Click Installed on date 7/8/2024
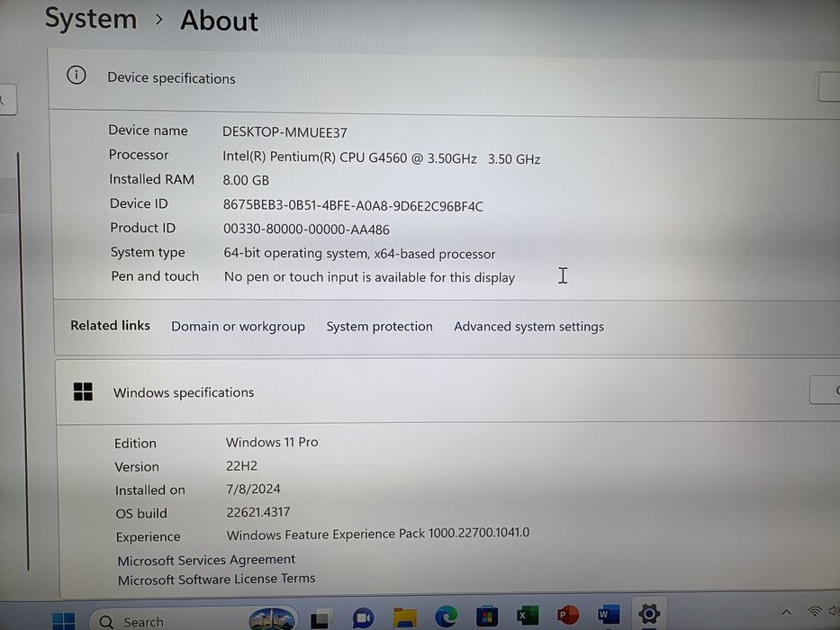Viewport: 840px width, 630px height. 253,489
